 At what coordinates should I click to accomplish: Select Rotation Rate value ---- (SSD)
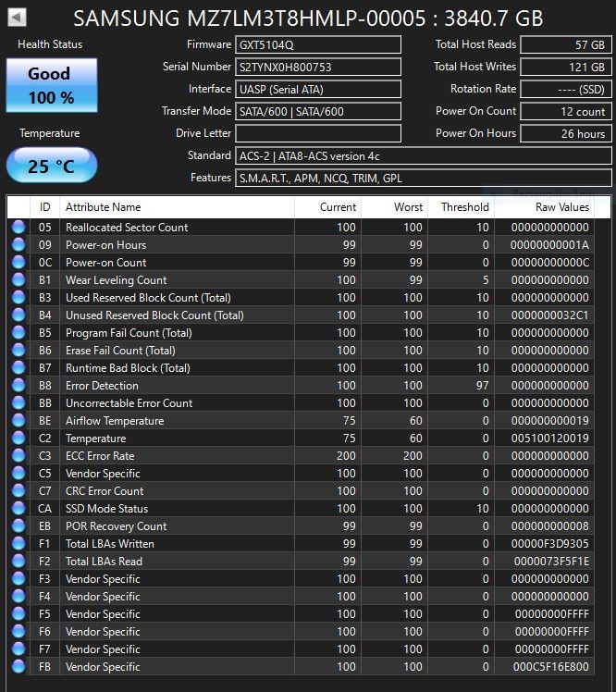pyautogui.click(x=566, y=89)
